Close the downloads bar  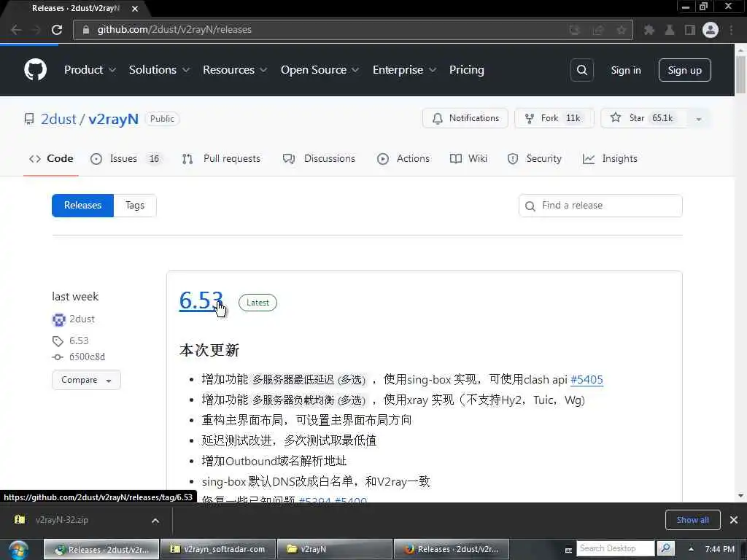pyautogui.click(x=734, y=520)
